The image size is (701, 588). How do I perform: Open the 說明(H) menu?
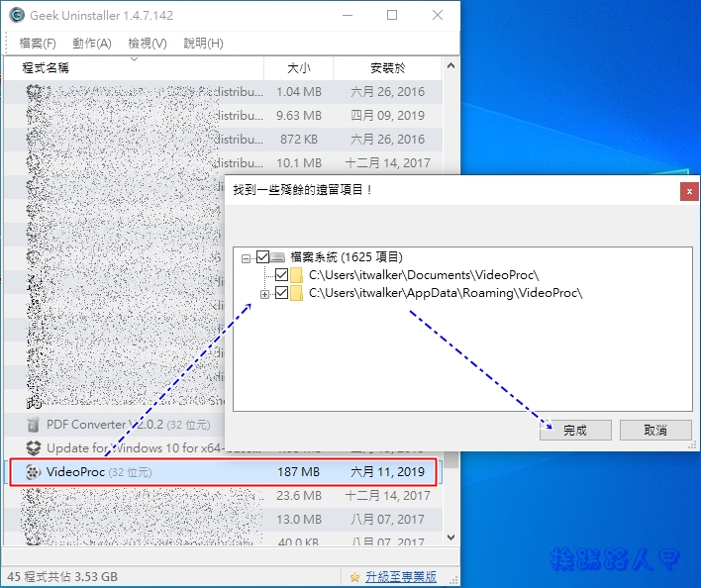point(203,44)
